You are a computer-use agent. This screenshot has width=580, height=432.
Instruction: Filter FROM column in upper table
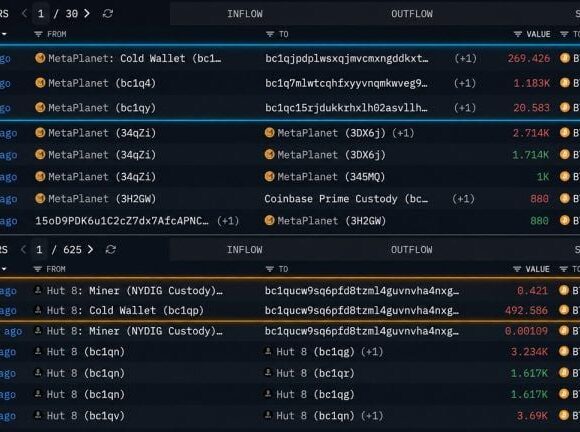click(38, 34)
